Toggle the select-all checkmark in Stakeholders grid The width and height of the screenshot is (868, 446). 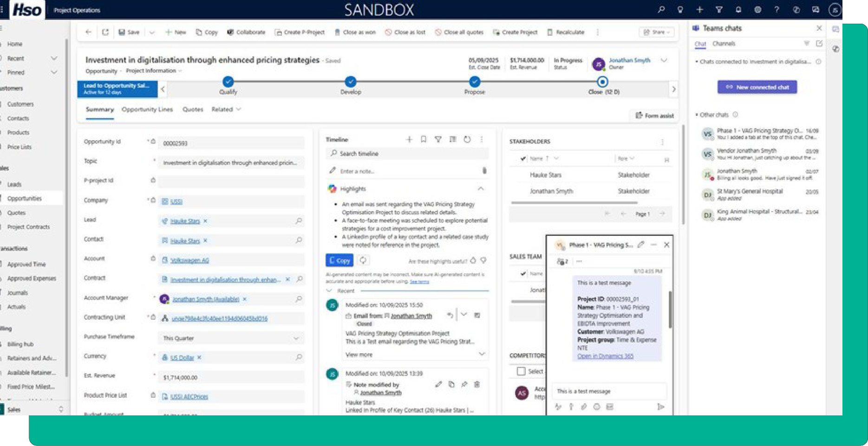tap(523, 159)
